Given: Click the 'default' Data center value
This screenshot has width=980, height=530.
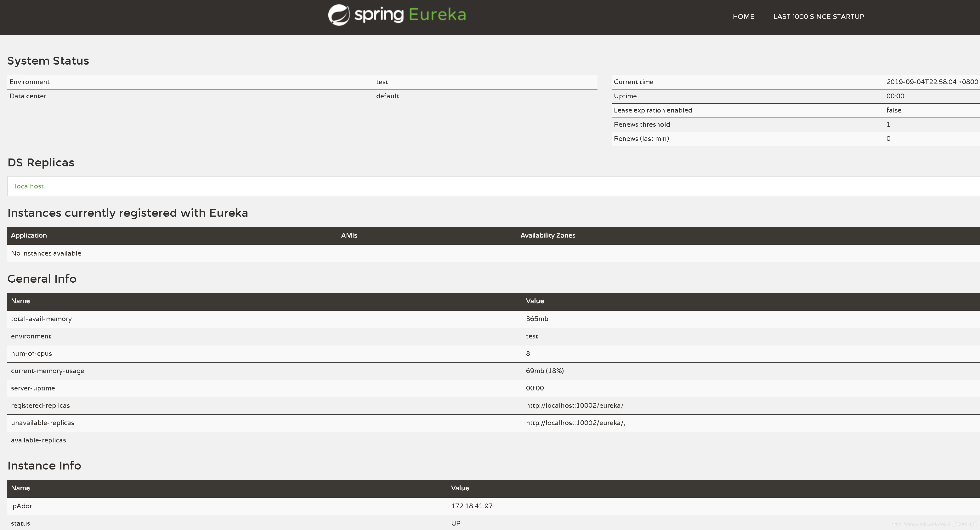Looking at the screenshot, I should [387, 96].
